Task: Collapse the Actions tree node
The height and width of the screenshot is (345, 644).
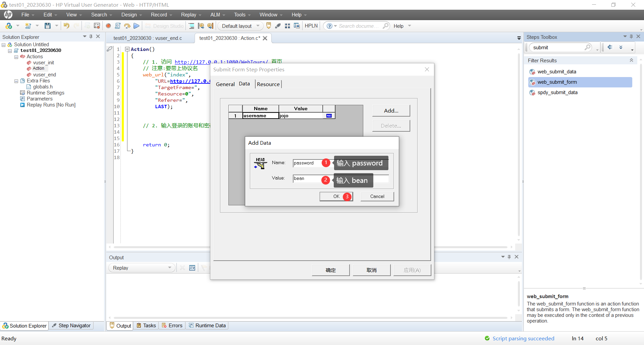Action: (16, 57)
